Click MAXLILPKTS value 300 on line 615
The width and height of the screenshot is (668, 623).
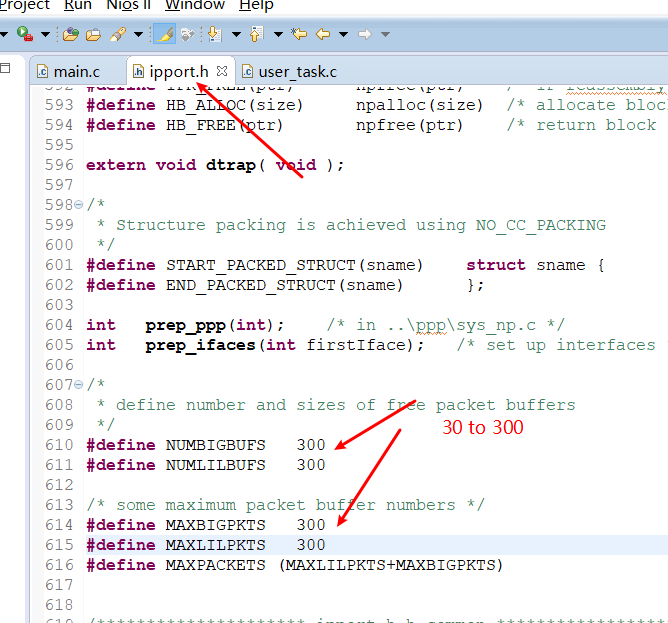pos(311,545)
